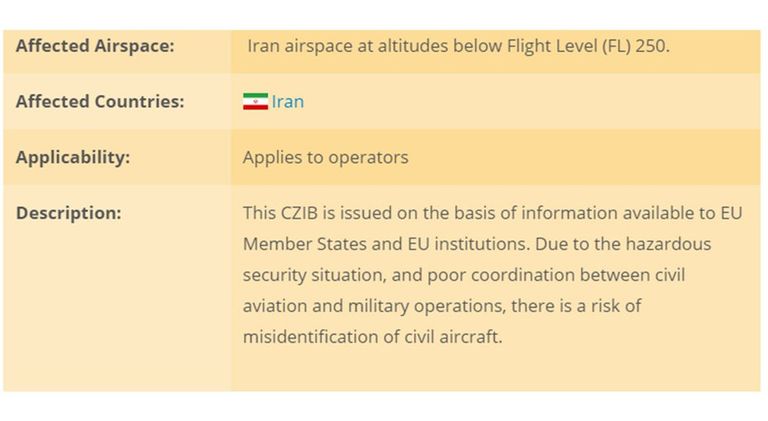768x421 pixels.
Task: Click the "Applicability:" label
Action: [73, 157]
